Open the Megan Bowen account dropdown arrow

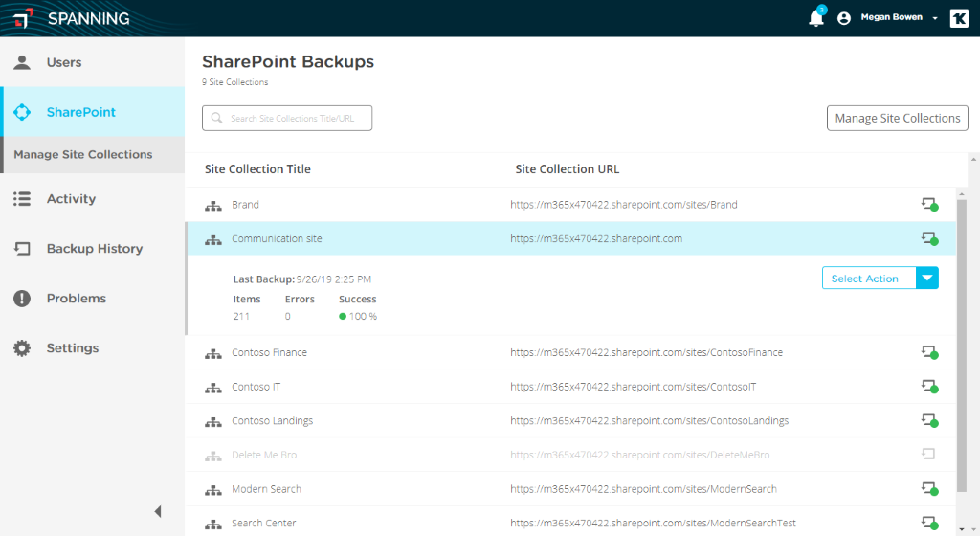[935, 18]
